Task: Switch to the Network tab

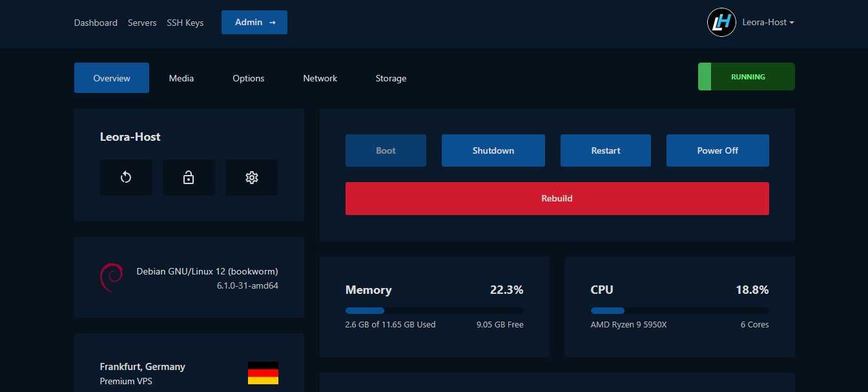Action: pos(320,78)
